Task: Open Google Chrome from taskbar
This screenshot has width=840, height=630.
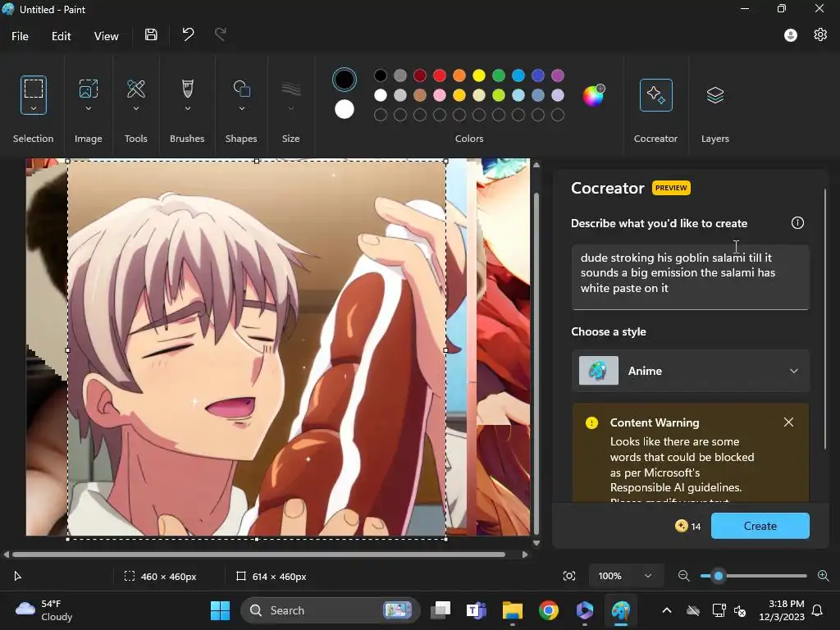Action: click(549, 610)
